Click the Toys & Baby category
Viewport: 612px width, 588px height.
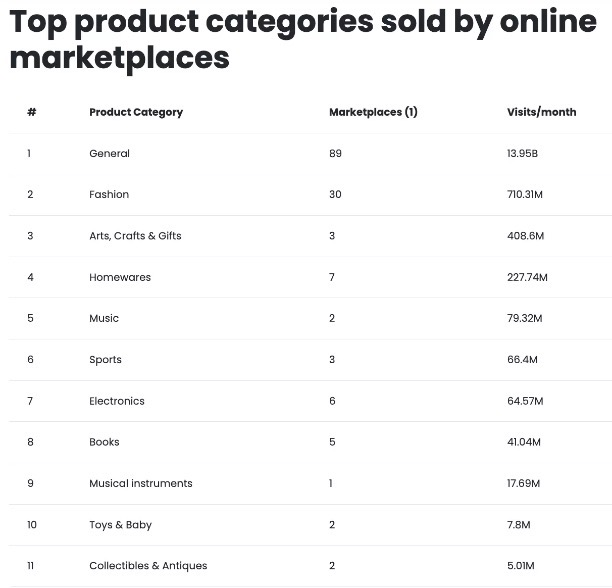pos(120,525)
